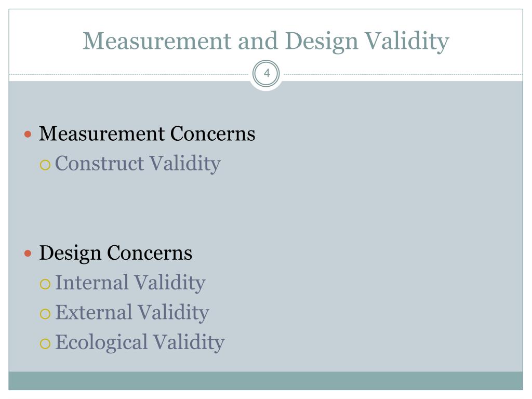Image resolution: width=532 pixels, height=399 pixels.
Task: Select the Ecological Validity sub-item
Action: [140, 342]
